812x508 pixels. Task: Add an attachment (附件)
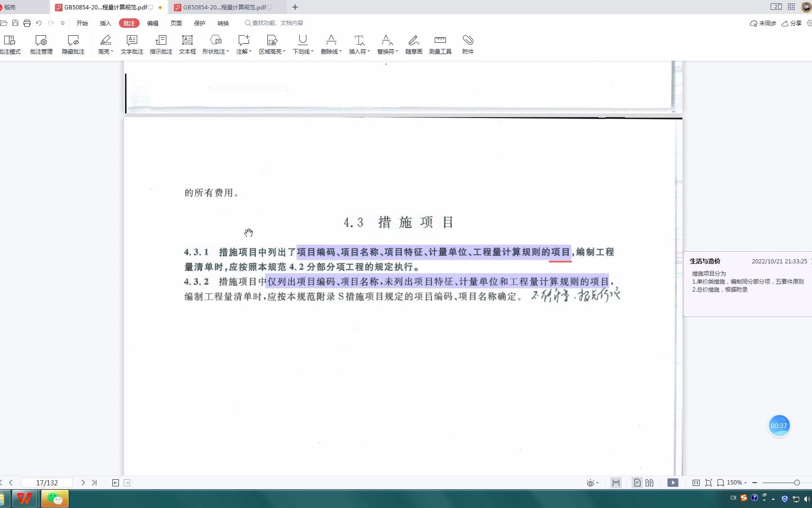click(x=468, y=45)
